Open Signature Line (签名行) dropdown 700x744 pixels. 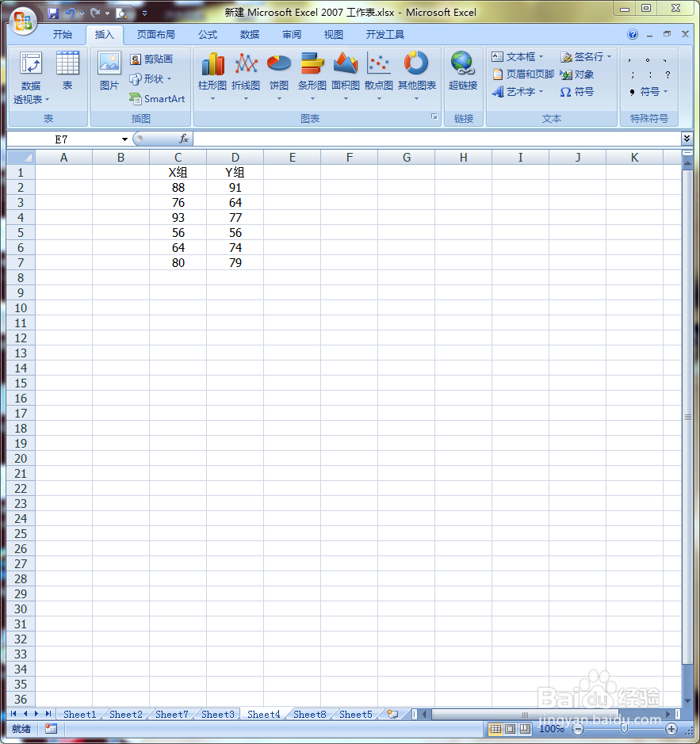tap(586, 56)
